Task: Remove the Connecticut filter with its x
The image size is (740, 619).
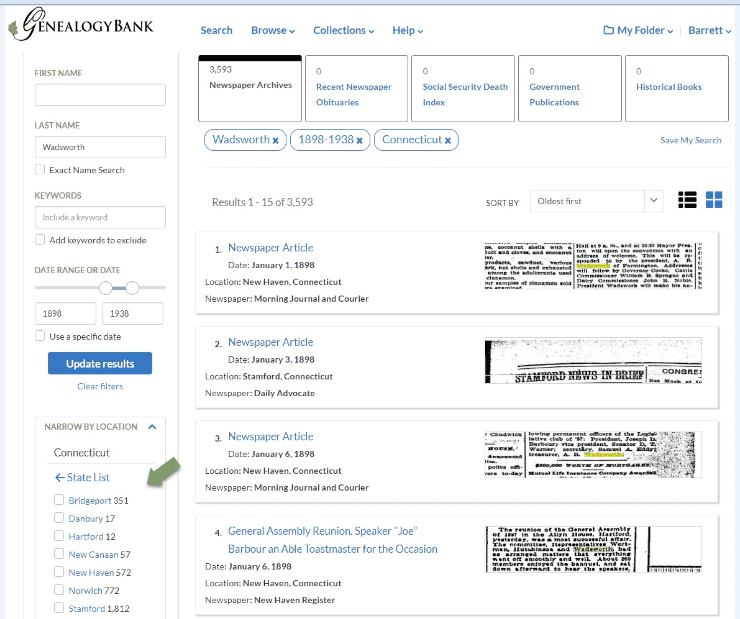Action: [x=448, y=141]
